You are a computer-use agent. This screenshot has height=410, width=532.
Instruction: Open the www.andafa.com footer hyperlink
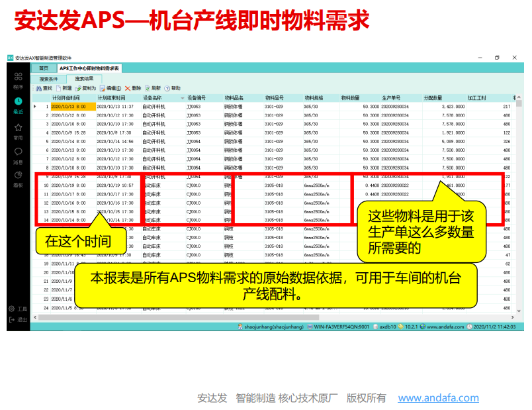(438, 398)
